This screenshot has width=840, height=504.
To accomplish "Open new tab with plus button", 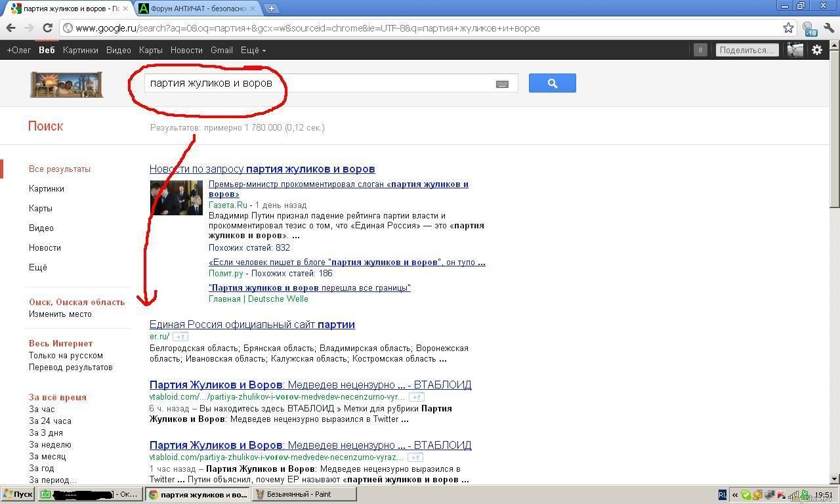I will pyautogui.click(x=271, y=9).
